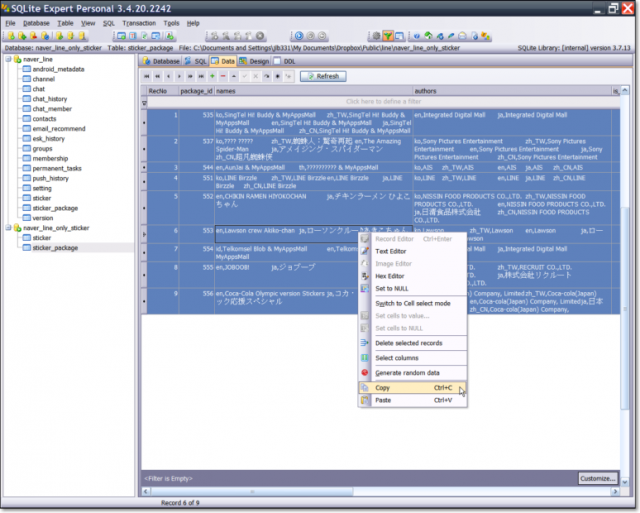Click the Select columns menu icon

[x=365, y=358]
